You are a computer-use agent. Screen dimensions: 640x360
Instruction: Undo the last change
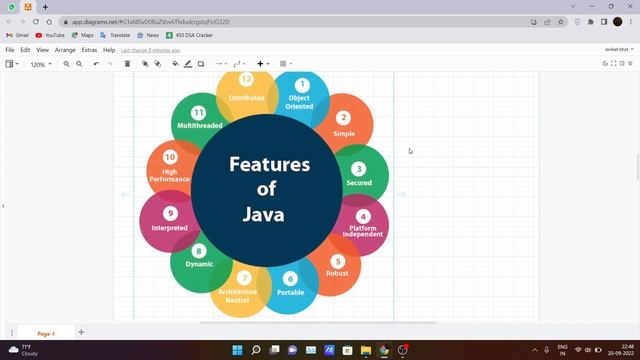coord(96,64)
